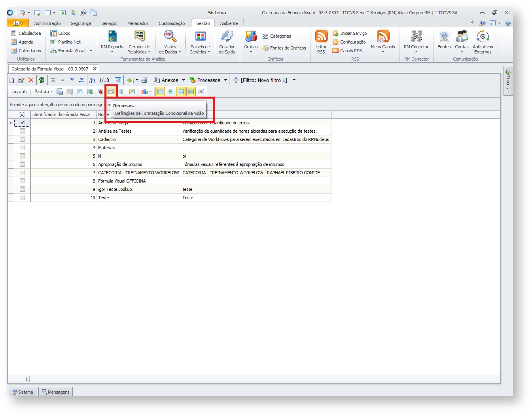Uncheck the checkbox for the Análise de Bugs row
This screenshot has height=415, width=532.
(22, 123)
